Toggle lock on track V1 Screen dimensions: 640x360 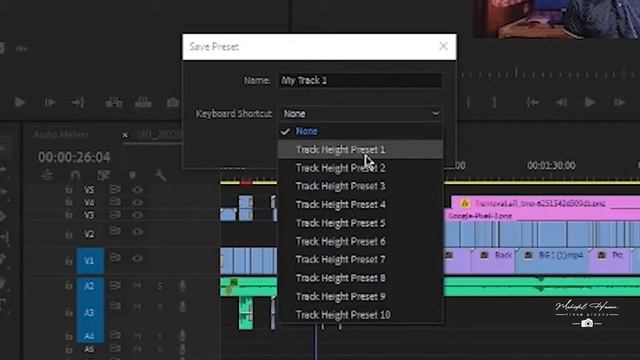[x=69, y=261]
